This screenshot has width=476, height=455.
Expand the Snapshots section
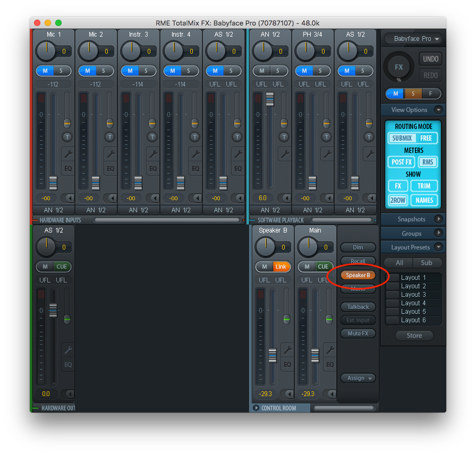click(438, 219)
